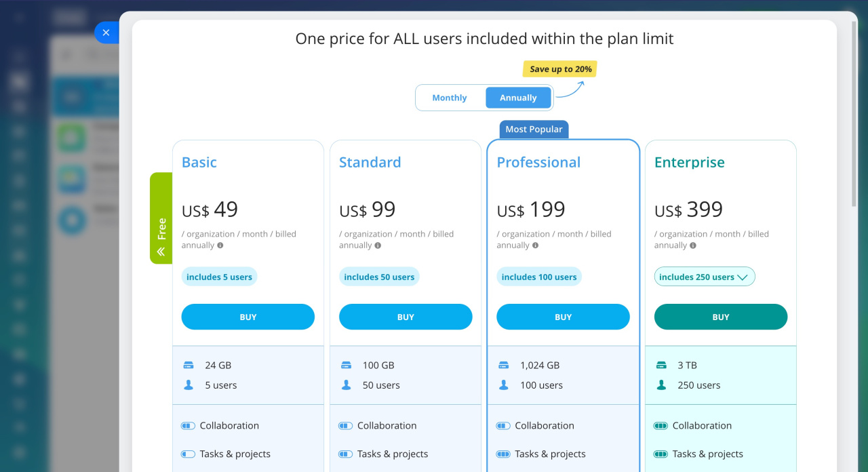Buy the Professional plan
This screenshot has height=472, width=868.
point(563,317)
